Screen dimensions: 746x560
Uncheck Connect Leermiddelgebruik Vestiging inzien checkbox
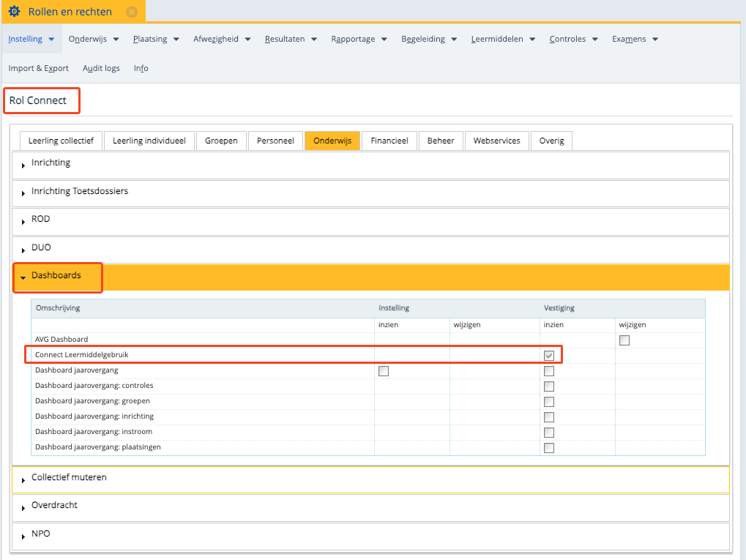click(549, 355)
